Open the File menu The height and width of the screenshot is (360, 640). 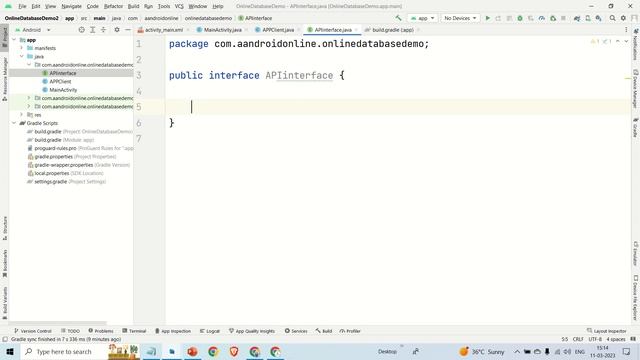pos(22,6)
